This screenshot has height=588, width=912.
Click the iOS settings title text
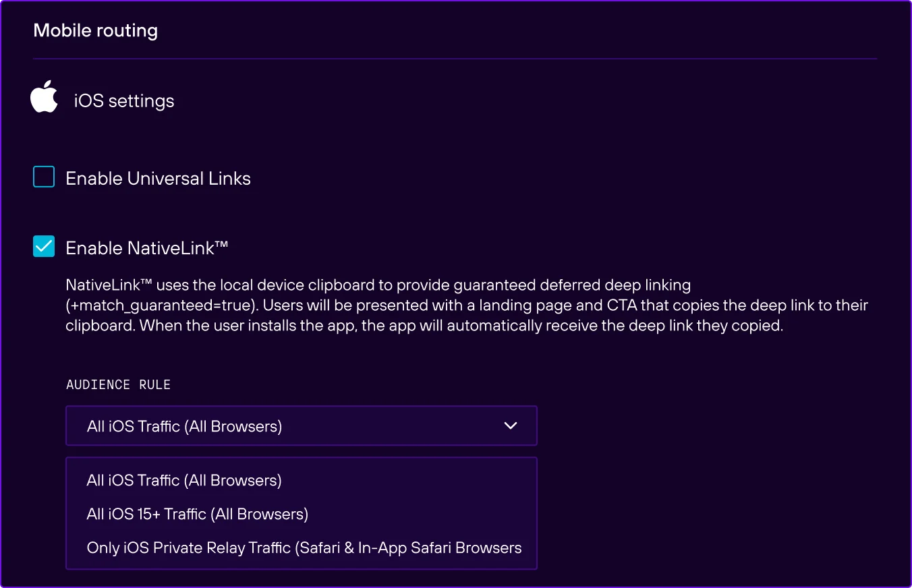coord(124,101)
